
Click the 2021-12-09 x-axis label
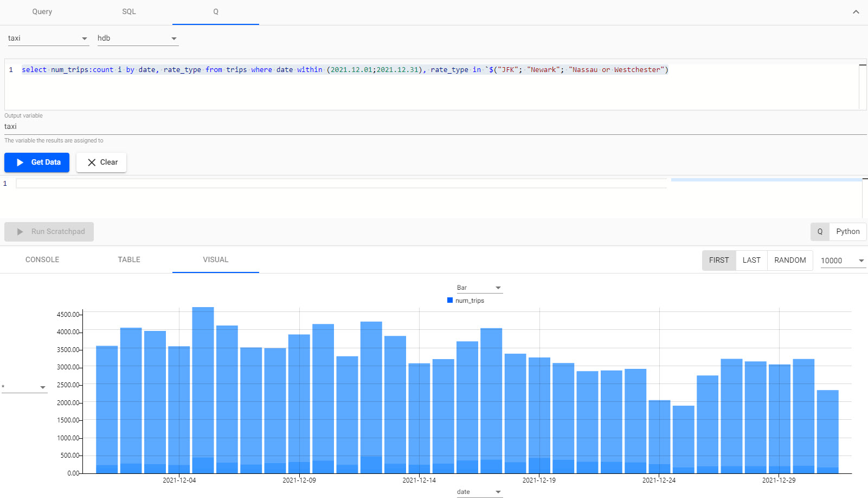(299, 480)
